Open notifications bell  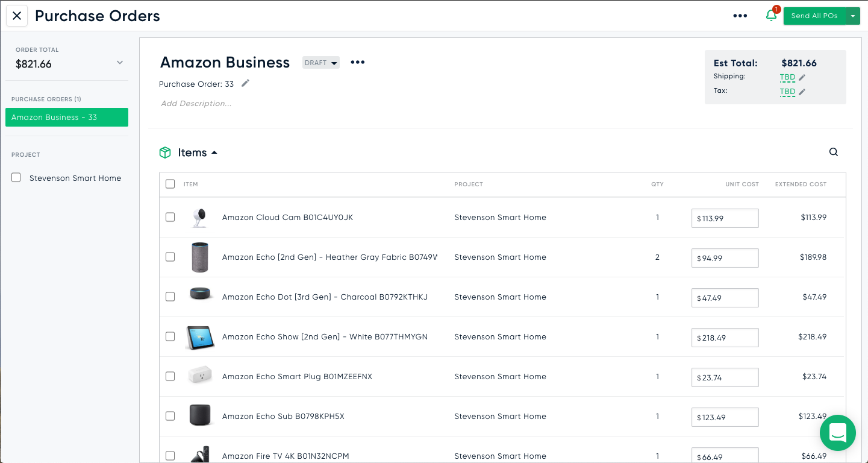(x=771, y=16)
